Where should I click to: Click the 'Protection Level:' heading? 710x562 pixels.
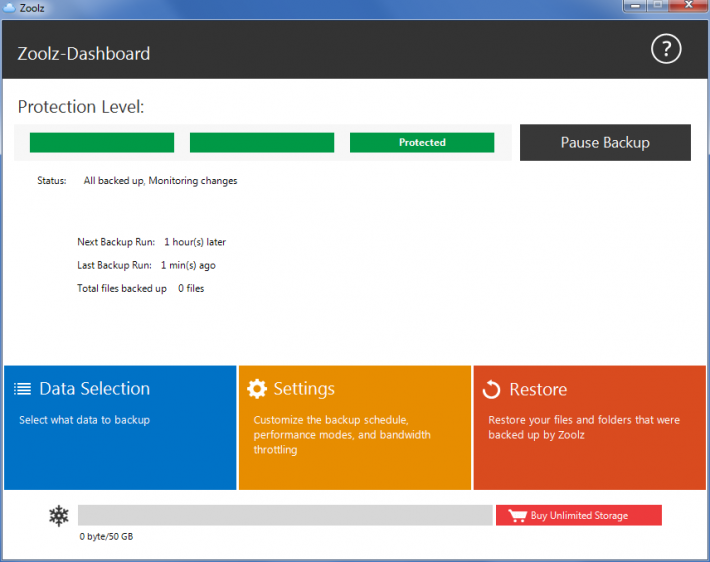tap(81, 107)
